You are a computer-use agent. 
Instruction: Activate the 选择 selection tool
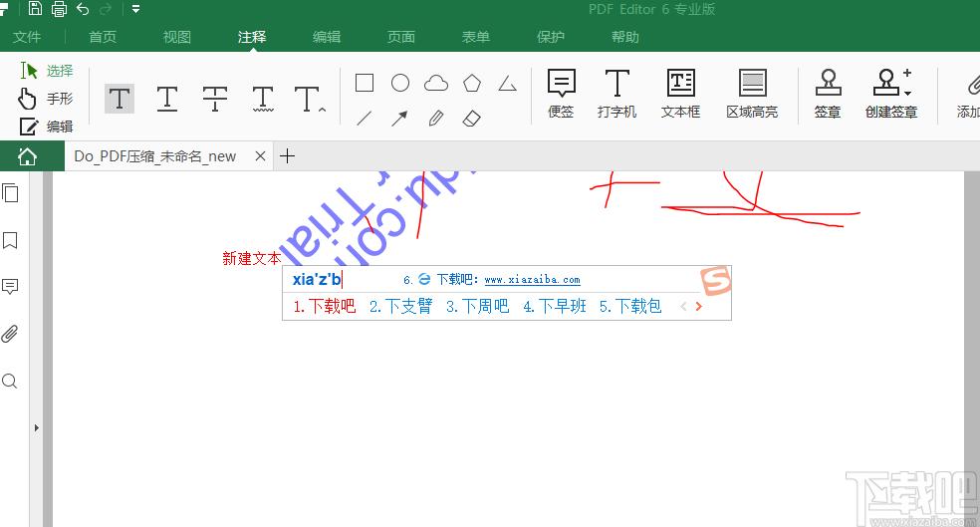point(46,71)
